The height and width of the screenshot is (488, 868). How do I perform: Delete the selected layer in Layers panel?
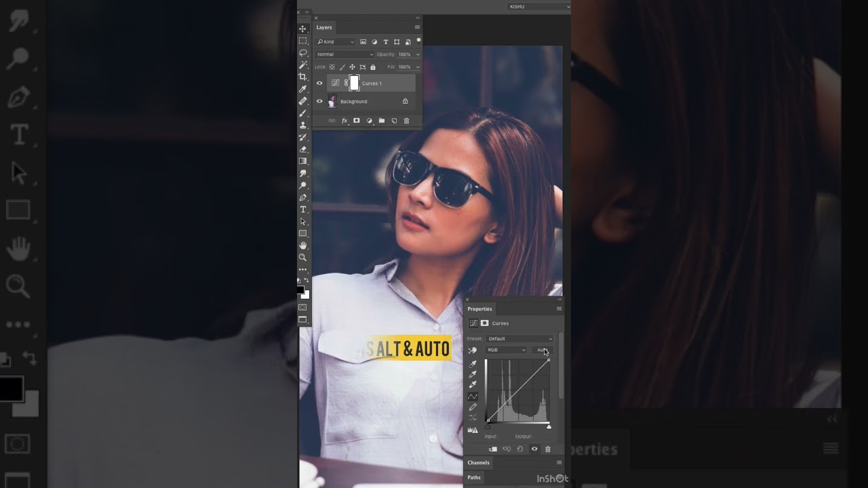(x=406, y=121)
